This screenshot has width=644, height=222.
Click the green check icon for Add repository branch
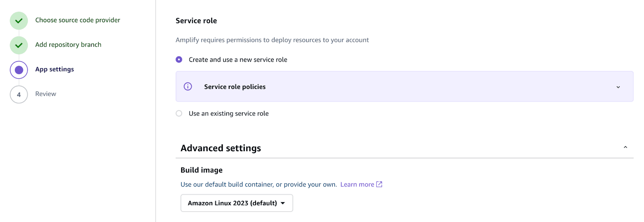(19, 45)
